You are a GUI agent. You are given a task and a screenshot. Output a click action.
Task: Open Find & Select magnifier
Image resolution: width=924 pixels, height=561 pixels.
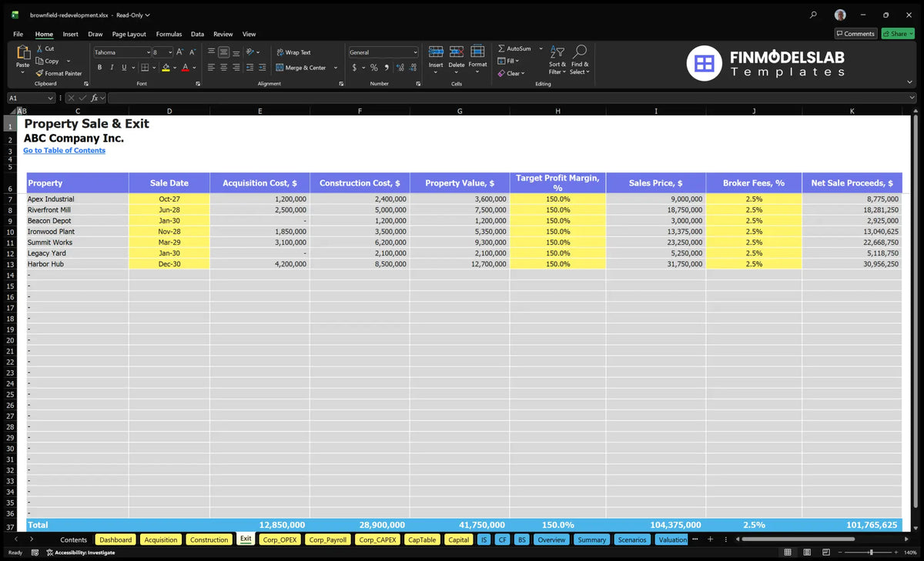pos(580,58)
